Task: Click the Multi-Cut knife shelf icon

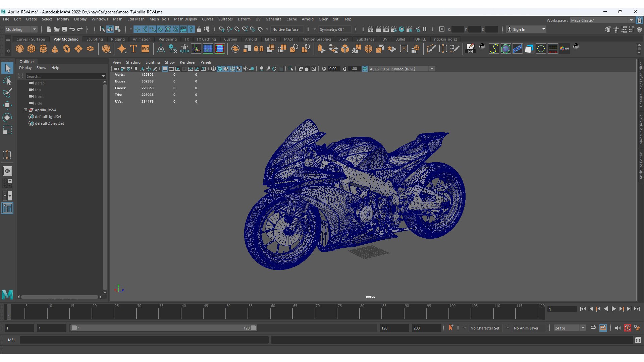Action: click(431, 49)
